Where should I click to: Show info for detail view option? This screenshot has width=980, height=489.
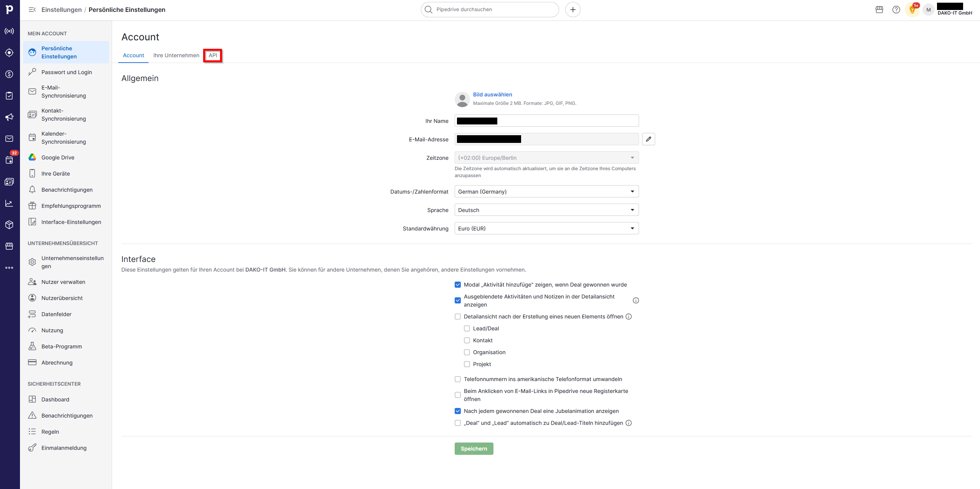(x=629, y=317)
